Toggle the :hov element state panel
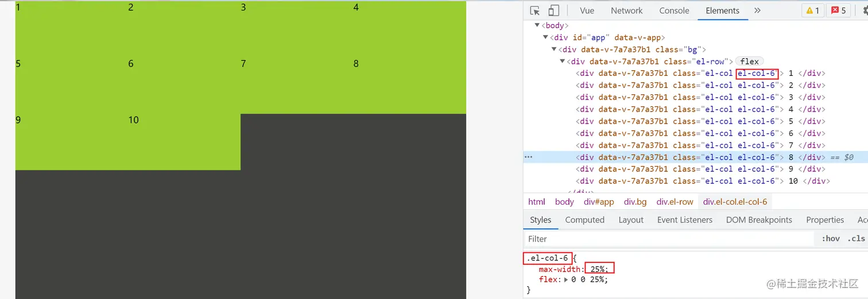Screen dimensions: 868x299 pos(830,239)
